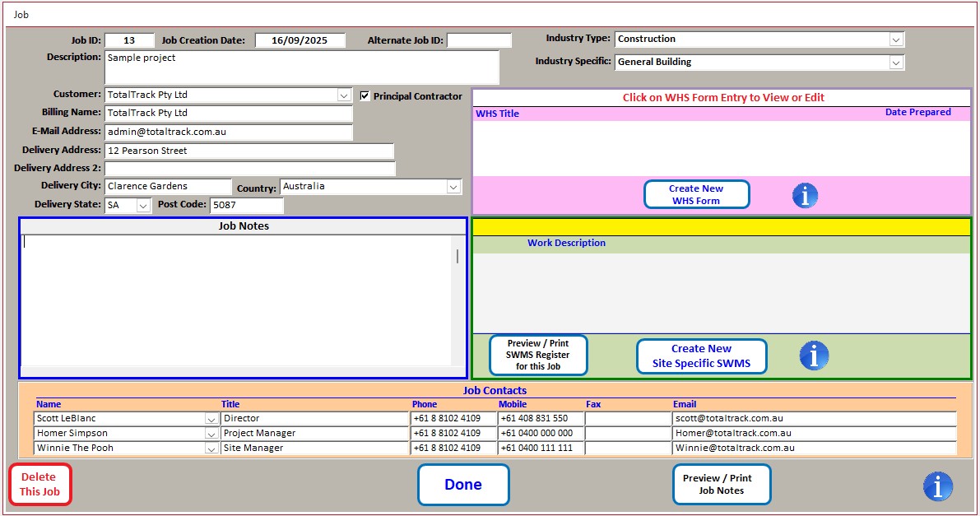This screenshot has height=516, width=980.
Task: Open the Industry Type dropdown
Action: [x=897, y=38]
